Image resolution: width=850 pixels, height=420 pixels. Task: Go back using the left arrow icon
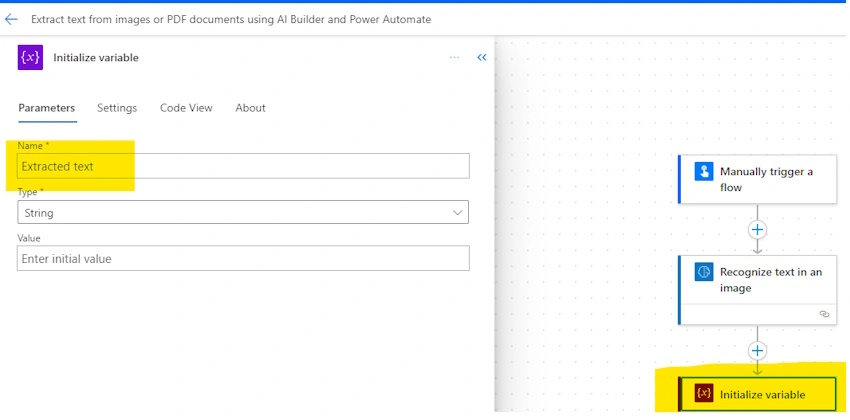11,20
